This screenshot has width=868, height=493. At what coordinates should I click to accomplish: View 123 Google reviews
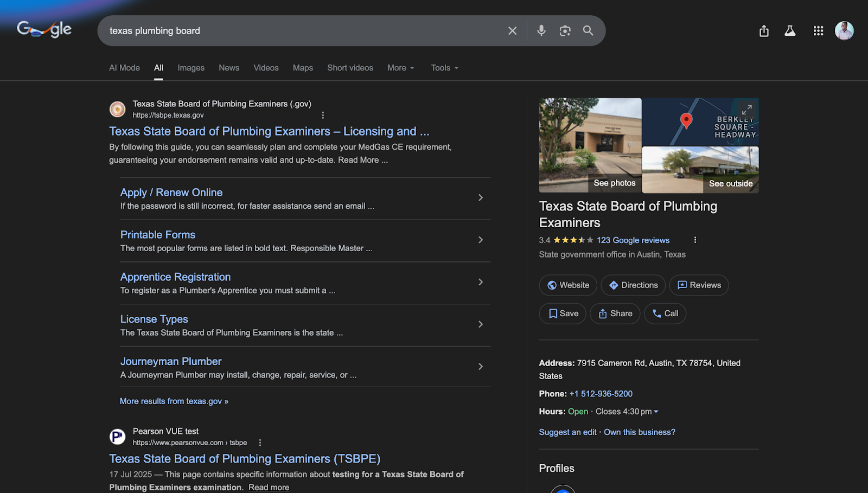[x=633, y=240]
